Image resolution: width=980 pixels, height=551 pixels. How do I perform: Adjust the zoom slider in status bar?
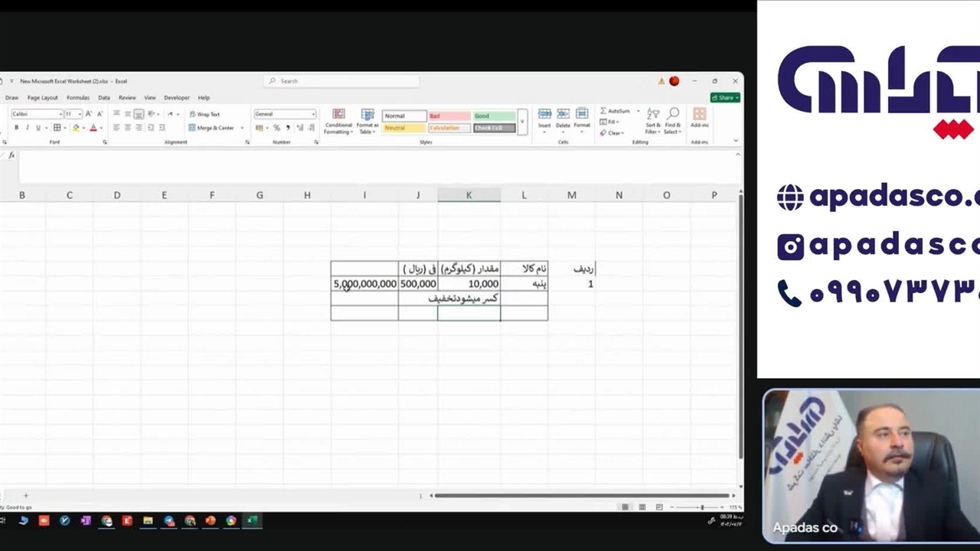click(701, 507)
